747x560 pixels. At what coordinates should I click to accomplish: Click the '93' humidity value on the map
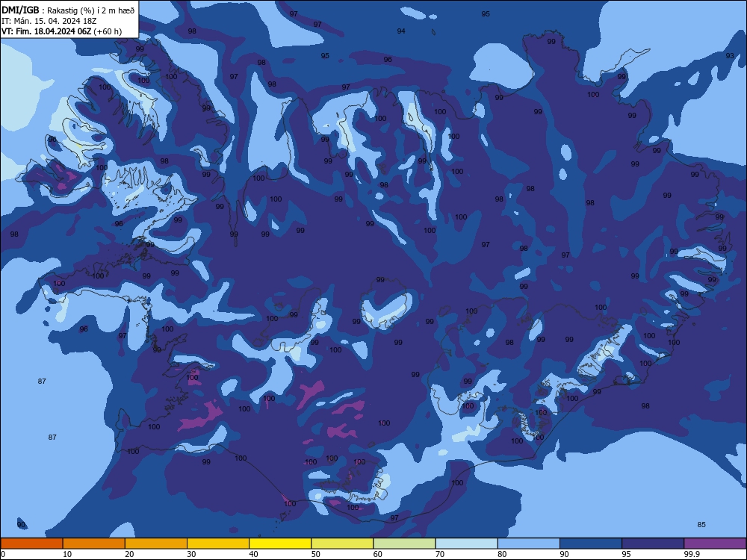coord(730,56)
